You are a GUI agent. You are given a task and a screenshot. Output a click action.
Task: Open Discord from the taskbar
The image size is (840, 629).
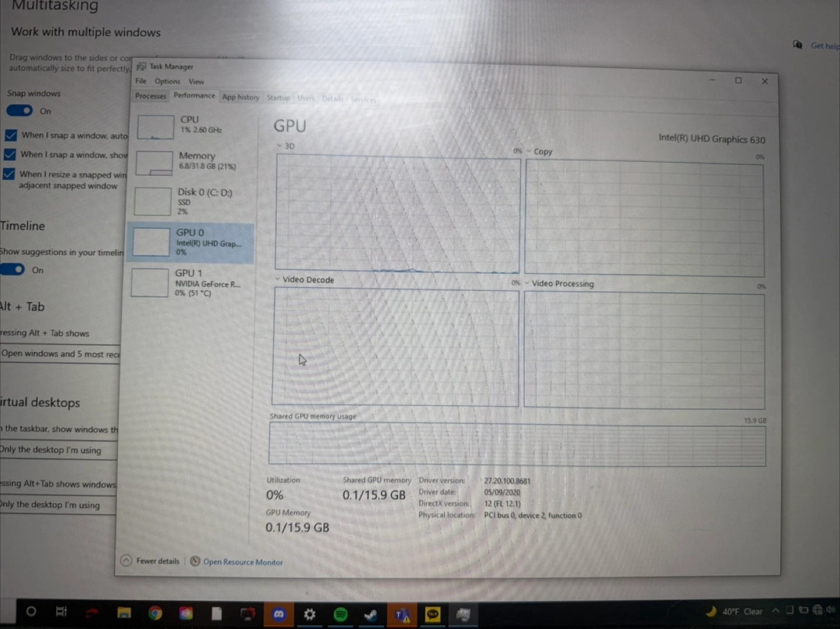coord(279,614)
